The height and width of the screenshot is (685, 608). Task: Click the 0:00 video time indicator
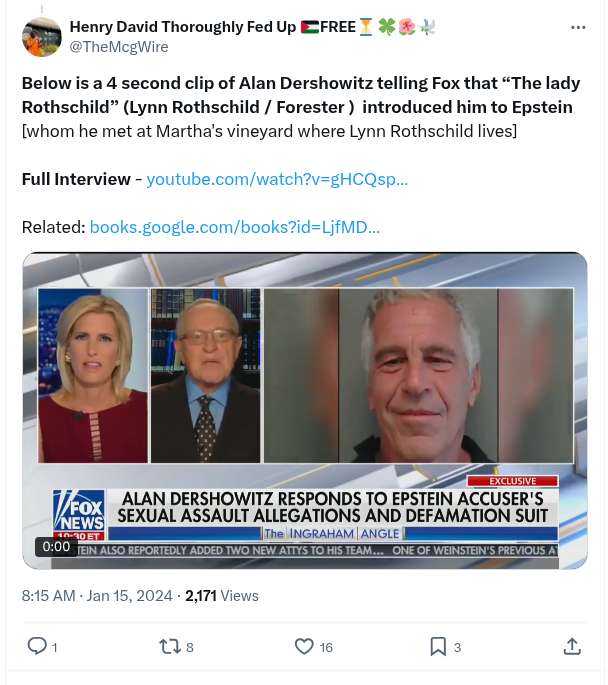point(56,547)
